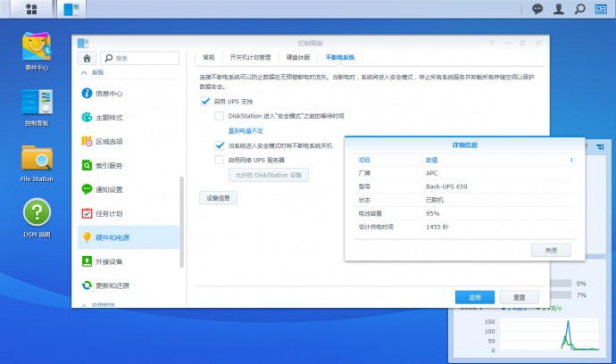Click the Control Panel search field
The width and height of the screenshot is (616, 364).
tap(140, 58)
